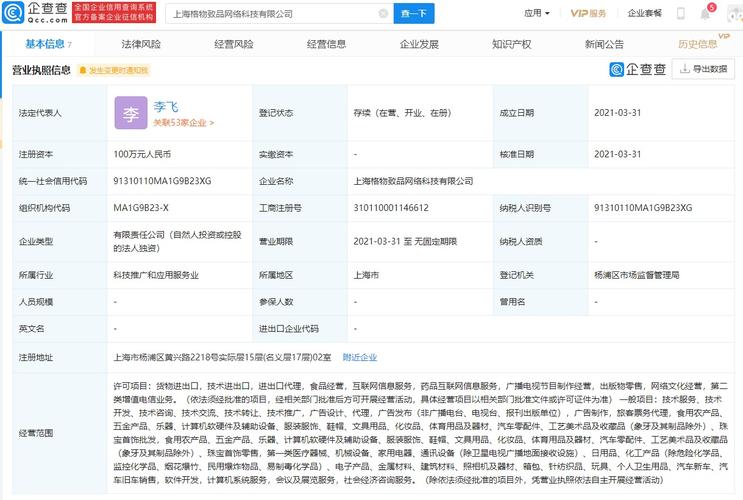This screenshot has width=743, height=500.
Task: Select 营业期限 2021-03-31 至 无固定期限
Action: point(405,241)
